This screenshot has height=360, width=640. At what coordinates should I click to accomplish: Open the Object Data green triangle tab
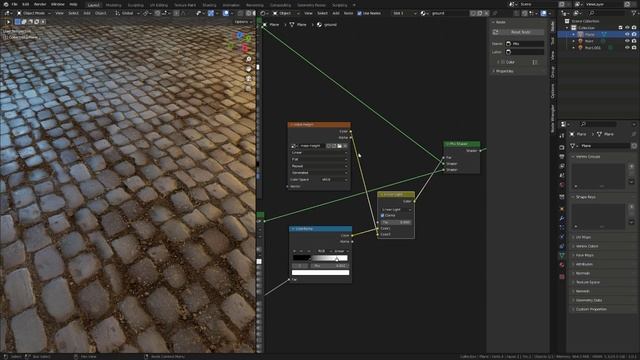[562, 256]
